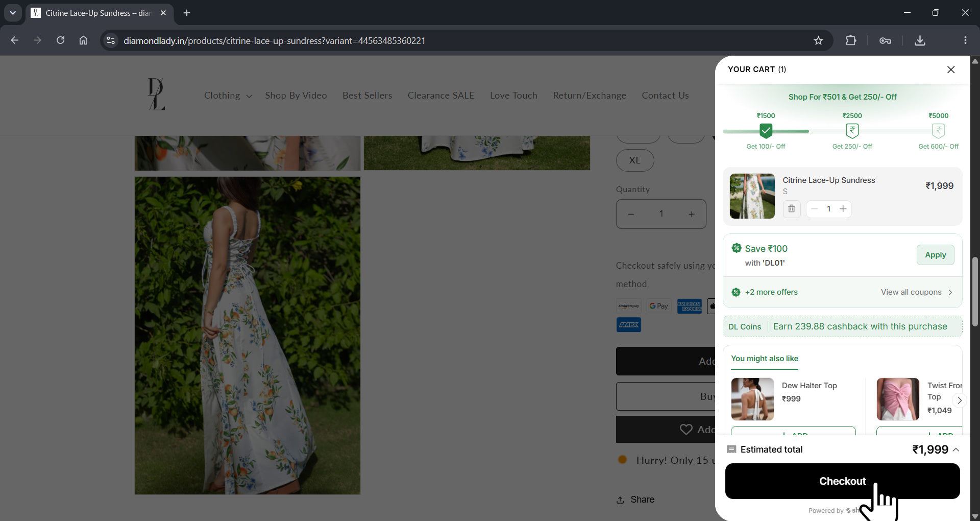Image resolution: width=980 pixels, height=521 pixels.
Task: Open Contact Us page
Action: tap(665, 96)
